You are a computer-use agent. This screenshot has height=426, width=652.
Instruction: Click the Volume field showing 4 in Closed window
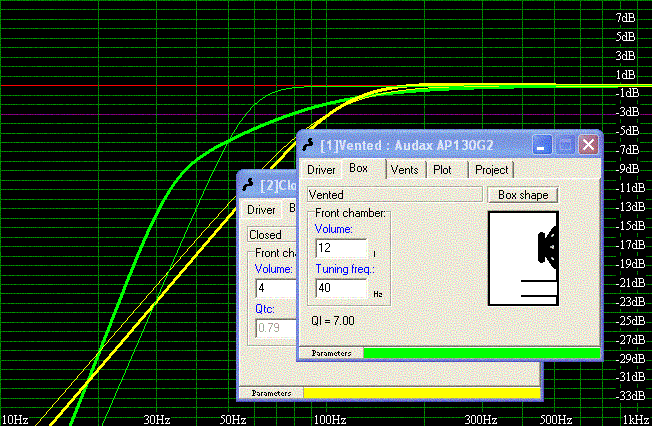(x=276, y=288)
